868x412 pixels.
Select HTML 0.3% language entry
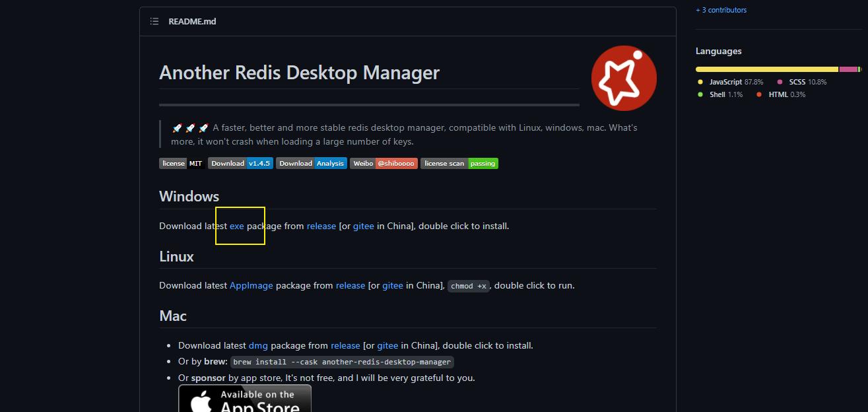[x=782, y=94]
